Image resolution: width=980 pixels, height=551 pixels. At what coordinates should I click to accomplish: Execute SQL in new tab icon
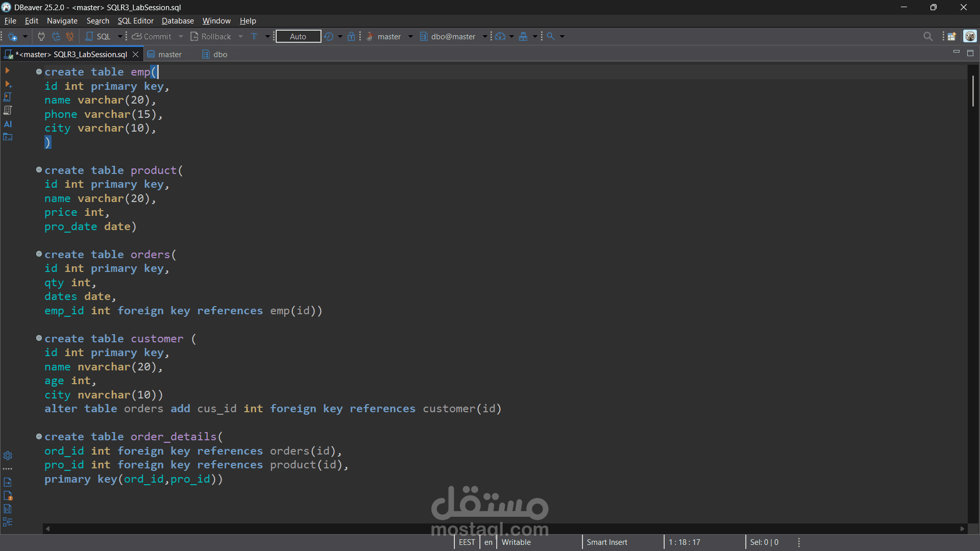(8, 84)
